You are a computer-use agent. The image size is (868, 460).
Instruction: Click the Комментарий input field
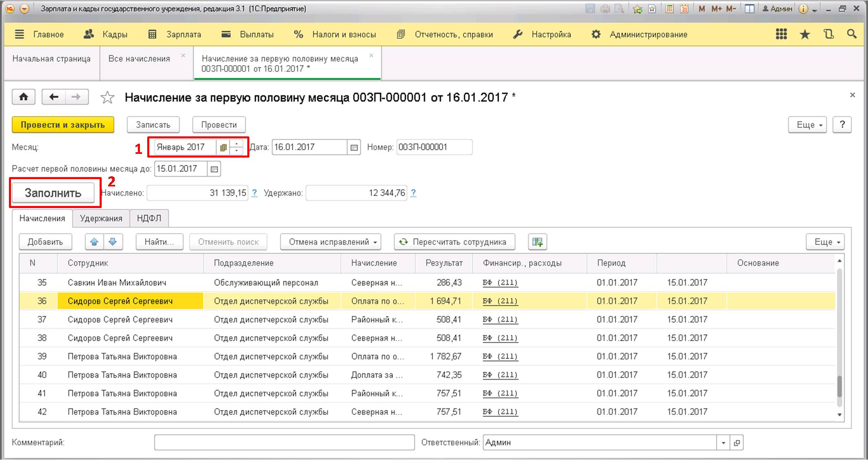284,442
